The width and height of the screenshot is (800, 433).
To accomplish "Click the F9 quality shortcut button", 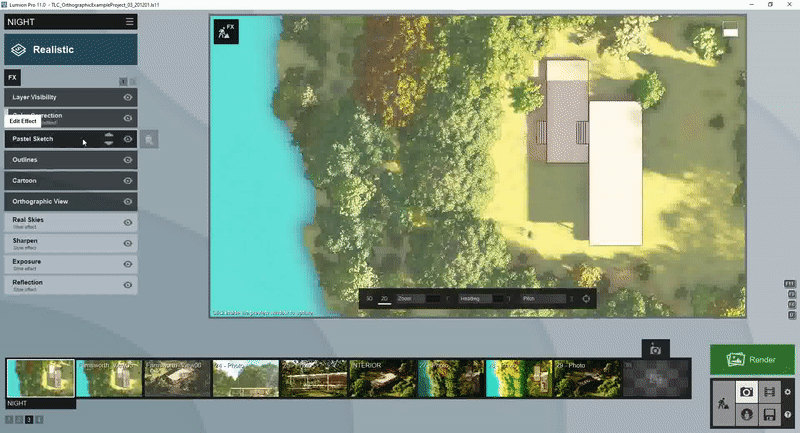I will tap(792, 294).
